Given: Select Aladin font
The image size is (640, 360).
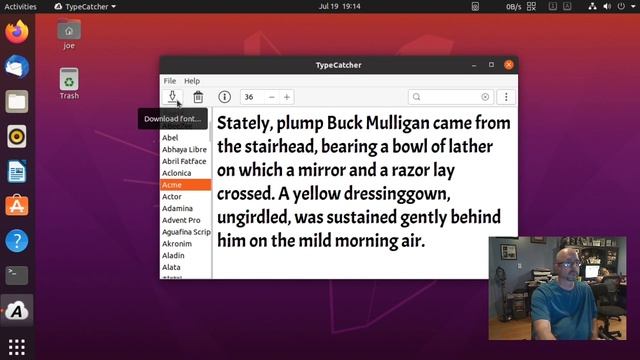Looking at the screenshot, I should 185,256.
